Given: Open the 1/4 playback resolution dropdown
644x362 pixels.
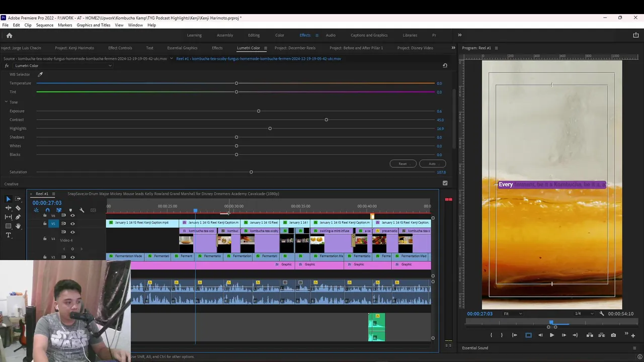Looking at the screenshot, I should (585, 314).
